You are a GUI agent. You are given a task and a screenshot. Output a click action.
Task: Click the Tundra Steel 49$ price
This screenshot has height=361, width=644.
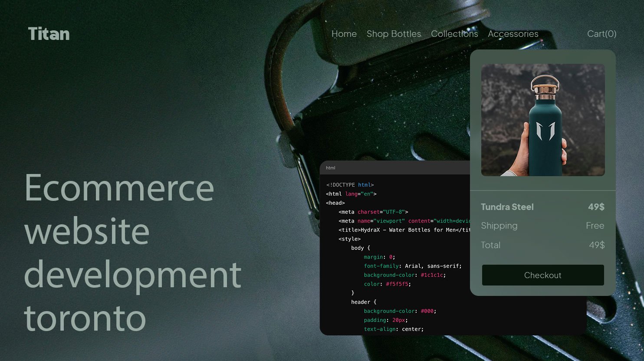pos(596,207)
